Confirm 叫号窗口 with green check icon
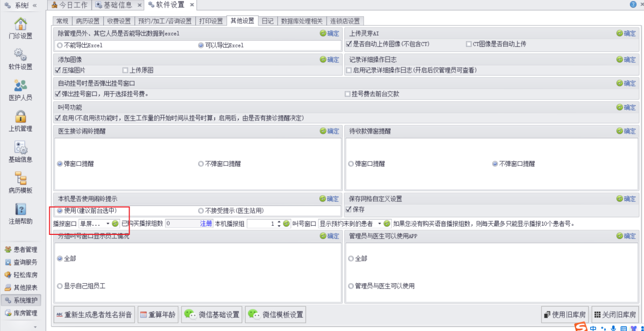Viewport: 644px width, 331px height. click(388, 223)
